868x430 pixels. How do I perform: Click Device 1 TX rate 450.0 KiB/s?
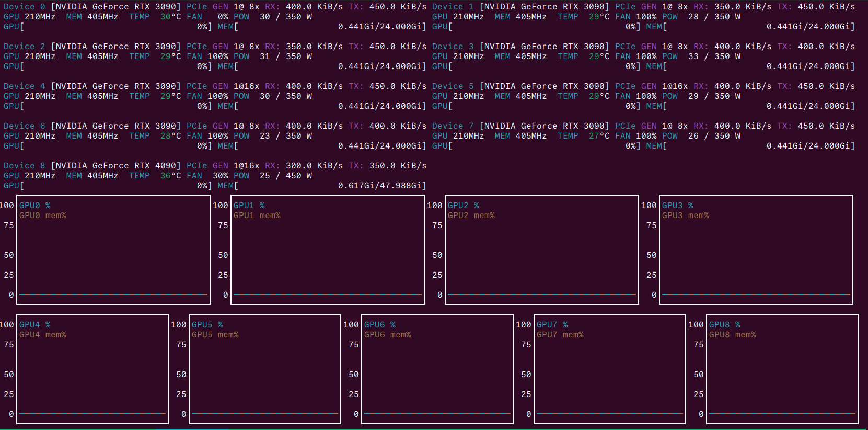coord(826,7)
